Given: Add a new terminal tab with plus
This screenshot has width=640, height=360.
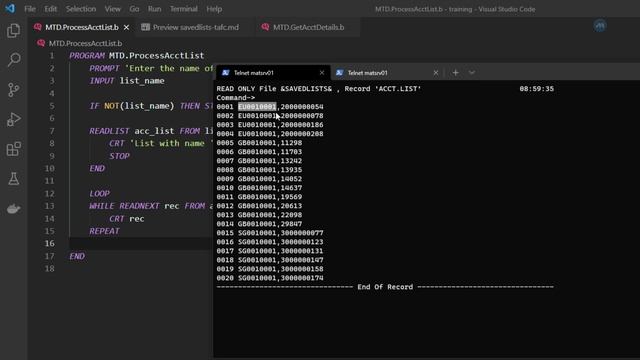Looking at the screenshot, I should (456, 73).
